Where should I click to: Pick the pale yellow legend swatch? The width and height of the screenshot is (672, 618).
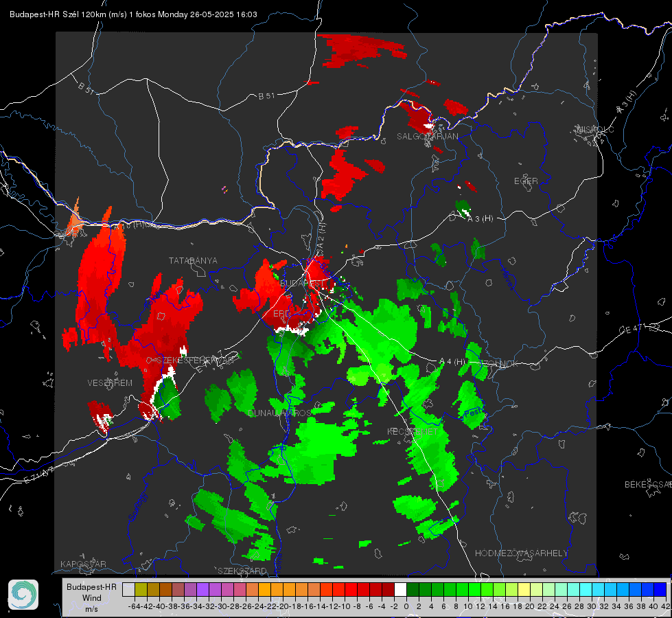(524, 590)
